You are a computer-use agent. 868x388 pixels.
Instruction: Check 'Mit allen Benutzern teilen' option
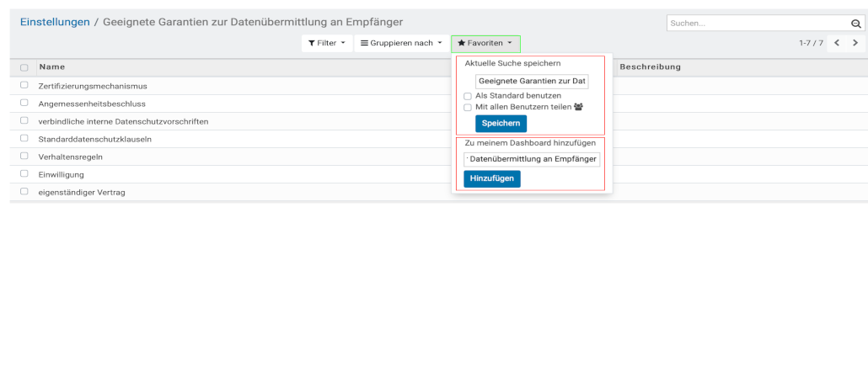(x=468, y=107)
